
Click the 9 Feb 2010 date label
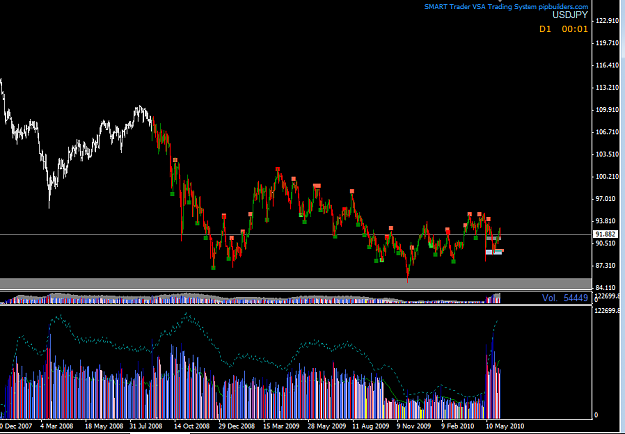click(x=458, y=426)
